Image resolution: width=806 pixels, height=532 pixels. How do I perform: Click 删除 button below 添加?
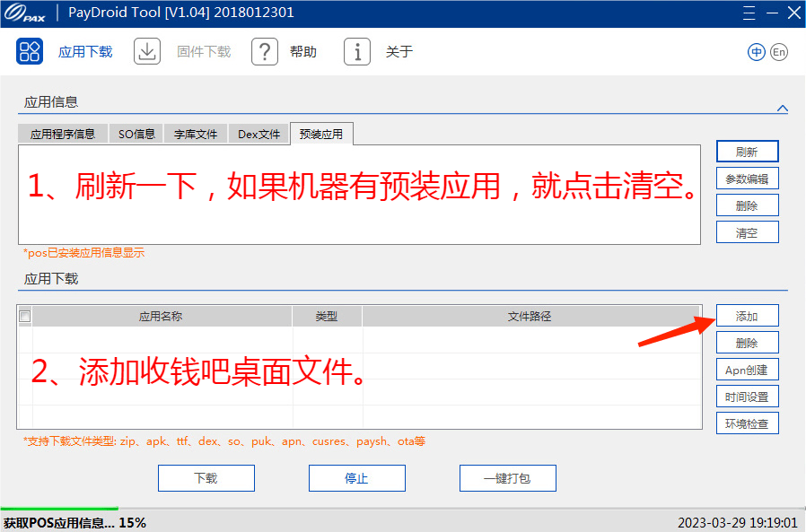[748, 343]
